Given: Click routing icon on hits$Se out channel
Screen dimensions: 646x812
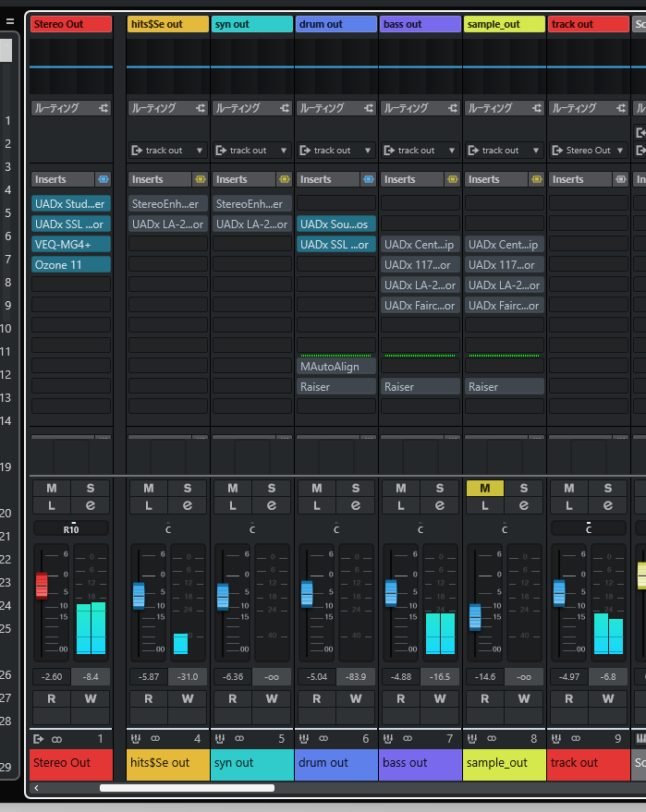Looking at the screenshot, I should [x=201, y=108].
